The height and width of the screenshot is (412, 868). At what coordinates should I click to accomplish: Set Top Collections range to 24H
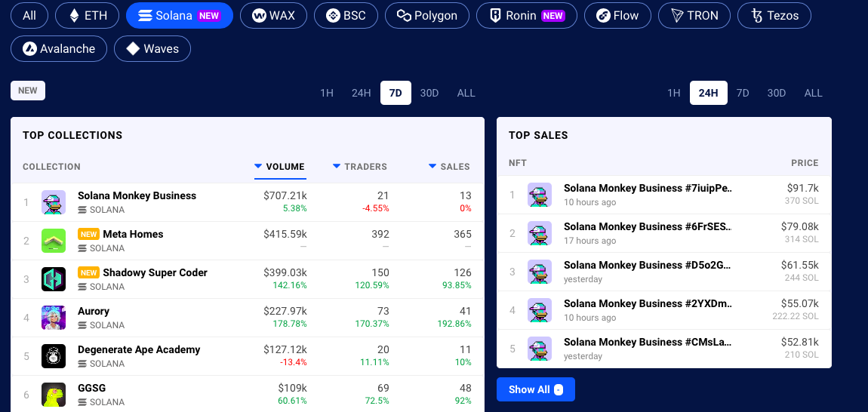[x=361, y=93]
